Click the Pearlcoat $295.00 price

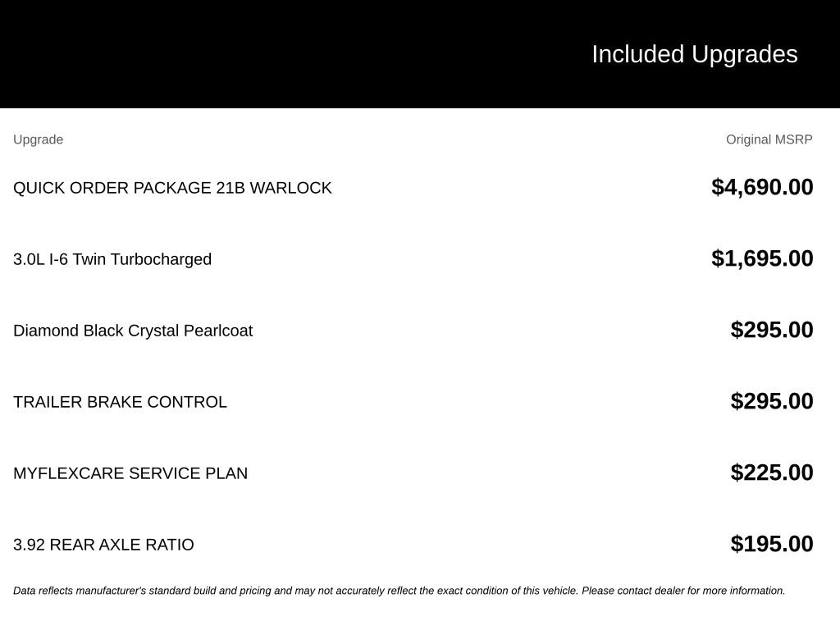click(x=772, y=330)
